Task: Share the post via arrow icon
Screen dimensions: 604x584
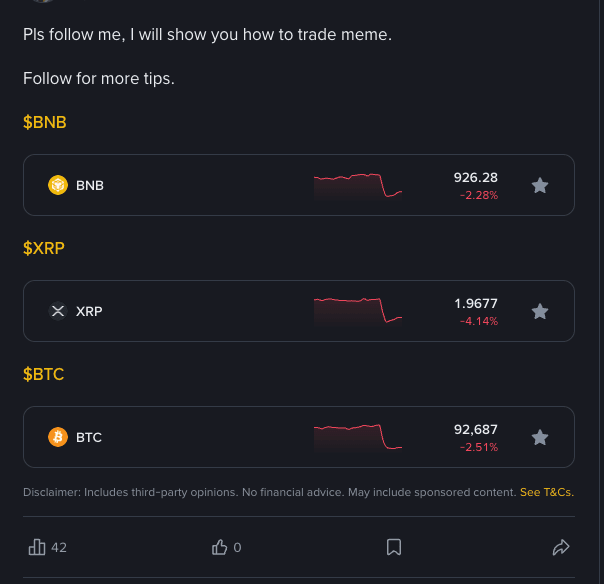Action: pyautogui.click(x=561, y=547)
